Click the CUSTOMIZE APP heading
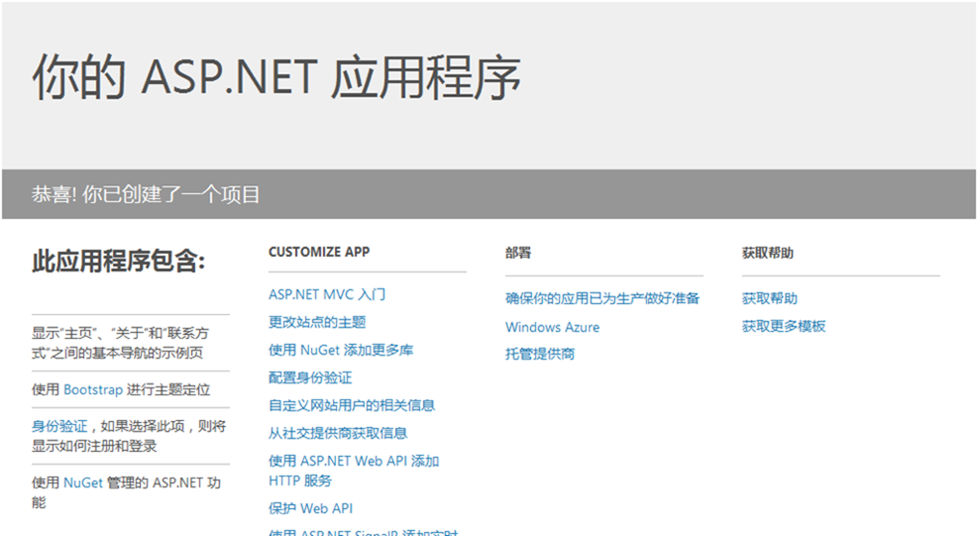Screen dimensions: 980x536 [x=319, y=252]
